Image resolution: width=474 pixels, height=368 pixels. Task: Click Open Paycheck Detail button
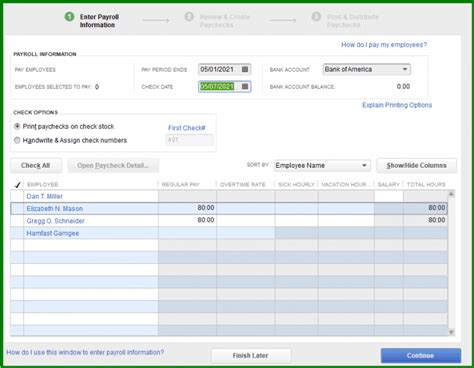113,166
